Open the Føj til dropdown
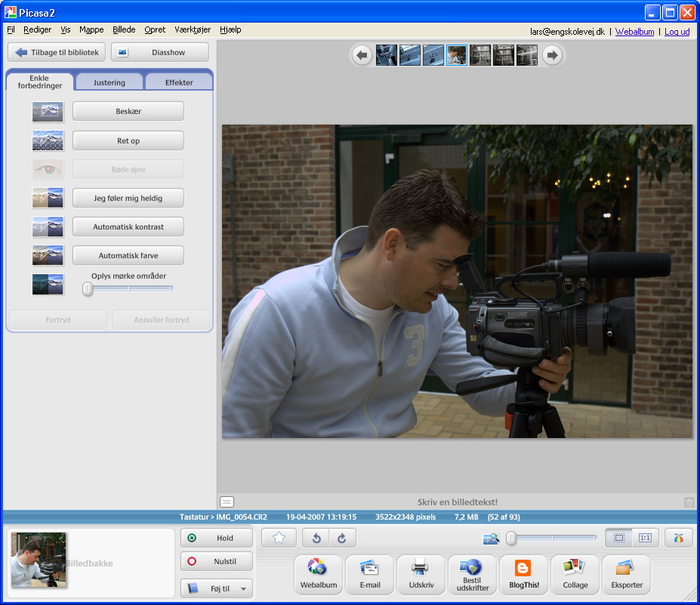This screenshot has height=605, width=700. tap(217, 588)
